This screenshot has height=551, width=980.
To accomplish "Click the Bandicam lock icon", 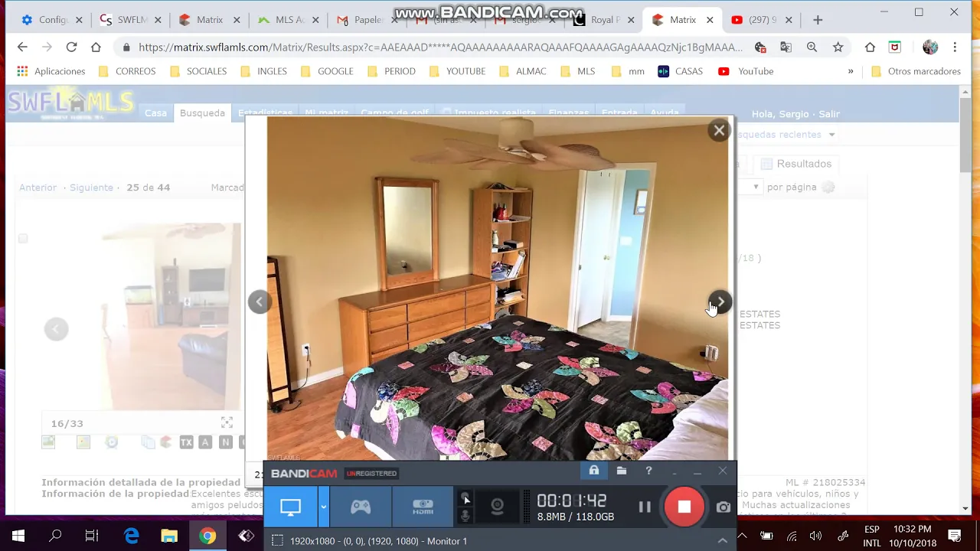I will (x=593, y=471).
